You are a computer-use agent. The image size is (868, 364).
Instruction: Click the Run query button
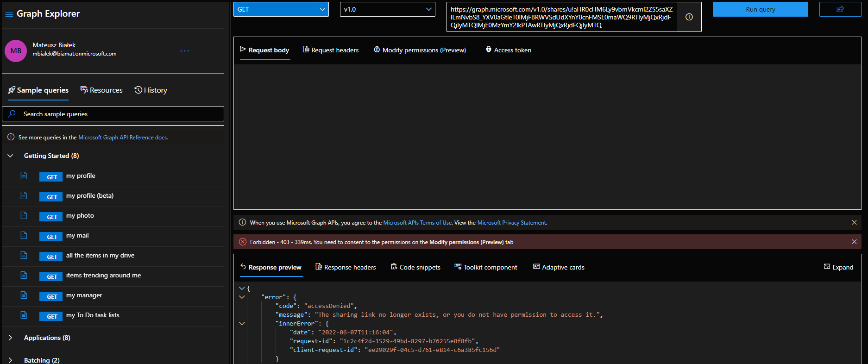tap(761, 9)
